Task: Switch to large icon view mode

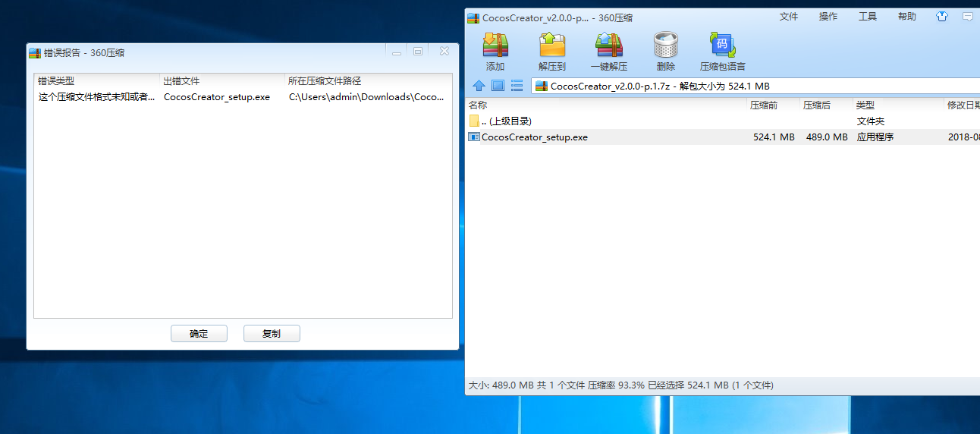Action: (498, 86)
